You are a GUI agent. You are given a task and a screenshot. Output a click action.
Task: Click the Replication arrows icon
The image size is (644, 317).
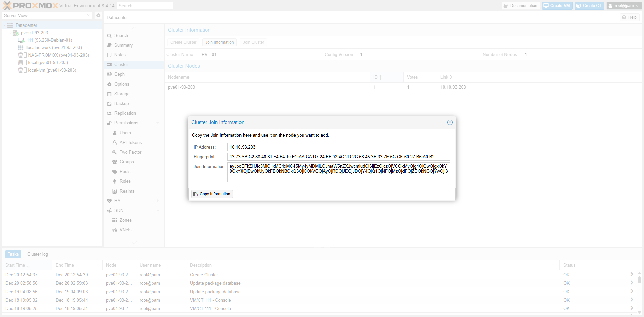(109, 113)
